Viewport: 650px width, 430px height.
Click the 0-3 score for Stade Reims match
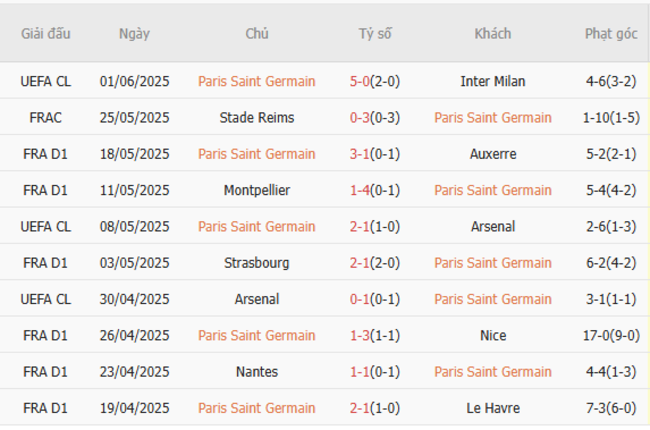click(361, 118)
